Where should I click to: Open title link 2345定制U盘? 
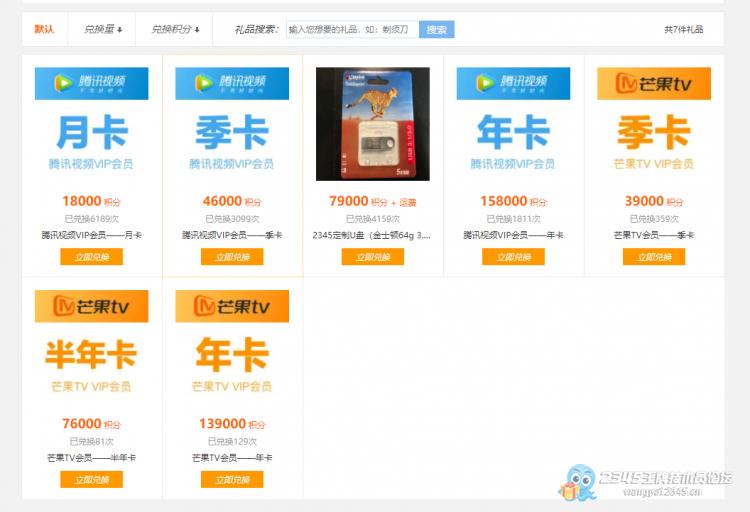click(x=372, y=235)
